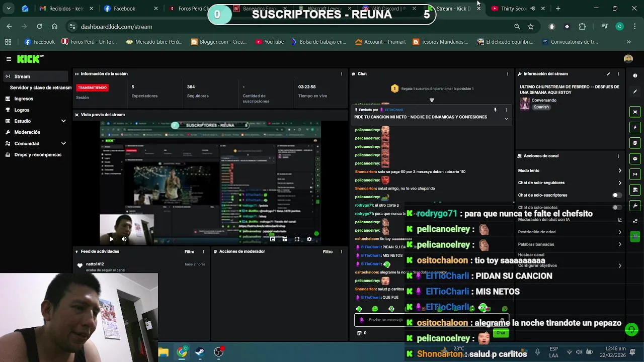Screen dimensions: 644x362
Task: Open Información del stream options menu
Action: [618, 74]
